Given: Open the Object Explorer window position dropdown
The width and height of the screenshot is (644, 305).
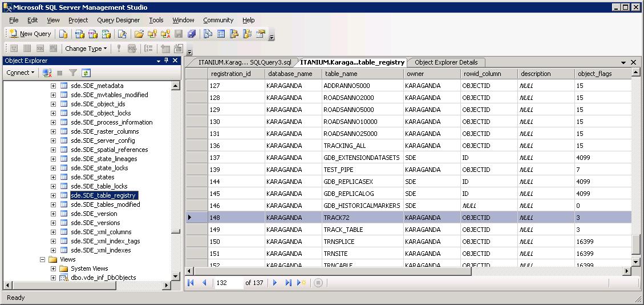Looking at the screenshot, I should pos(159,61).
